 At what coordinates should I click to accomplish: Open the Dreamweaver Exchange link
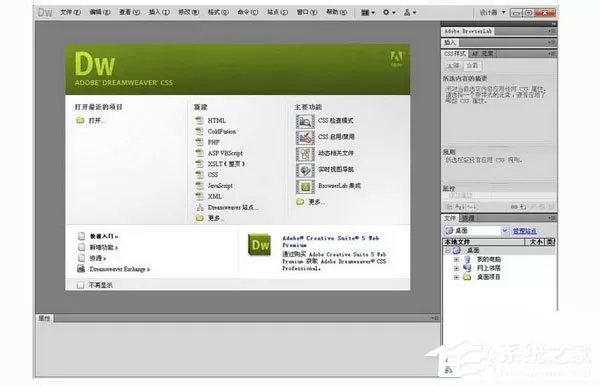tap(119, 269)
